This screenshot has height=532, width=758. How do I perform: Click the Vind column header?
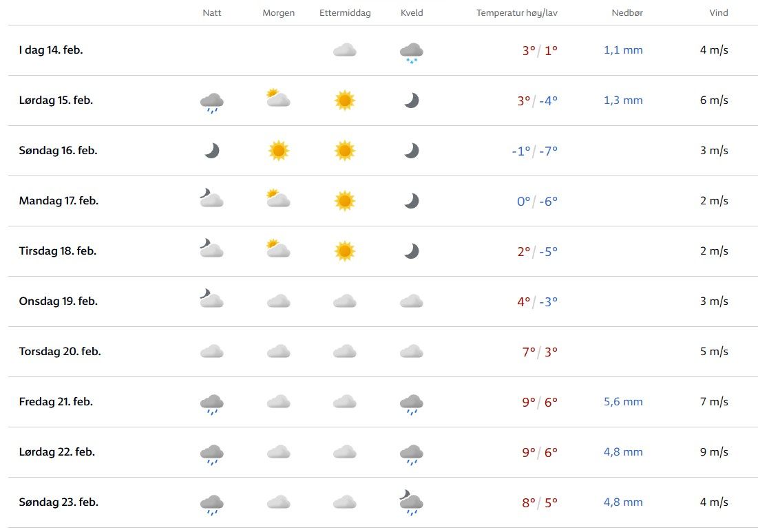click(x=719, y=13)
